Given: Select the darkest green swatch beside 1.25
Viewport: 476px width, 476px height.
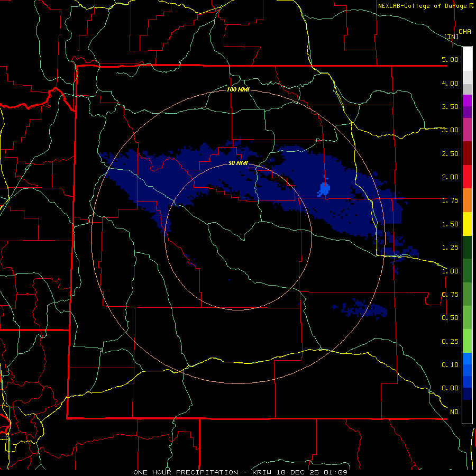Looking at the screenshot, I should pos(467,247).
